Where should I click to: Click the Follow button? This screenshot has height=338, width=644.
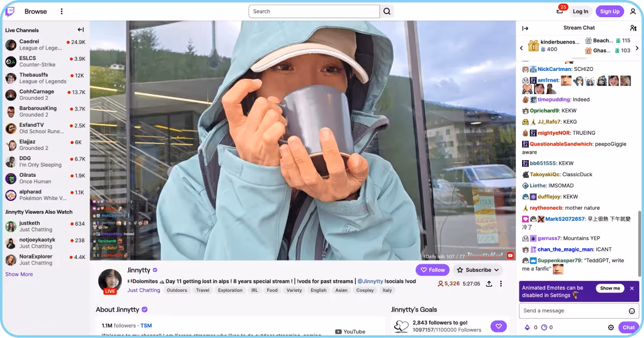click(433, 270)
